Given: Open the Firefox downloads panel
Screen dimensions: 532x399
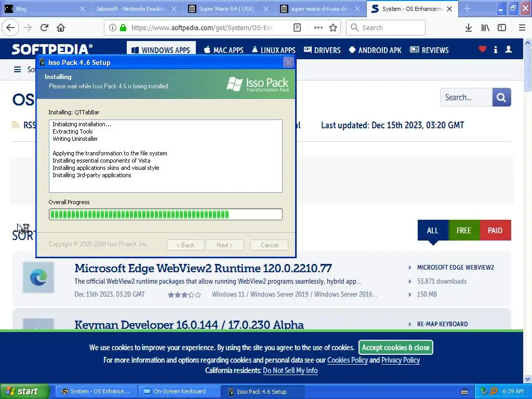Looking at the screenshot, I should click(469, 28).
